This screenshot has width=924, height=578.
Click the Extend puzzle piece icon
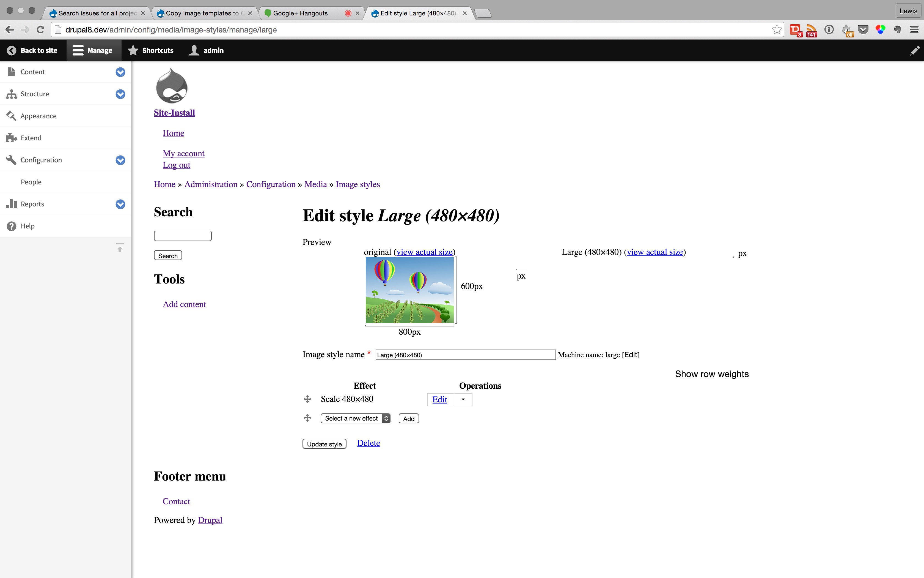coord(12,138)
